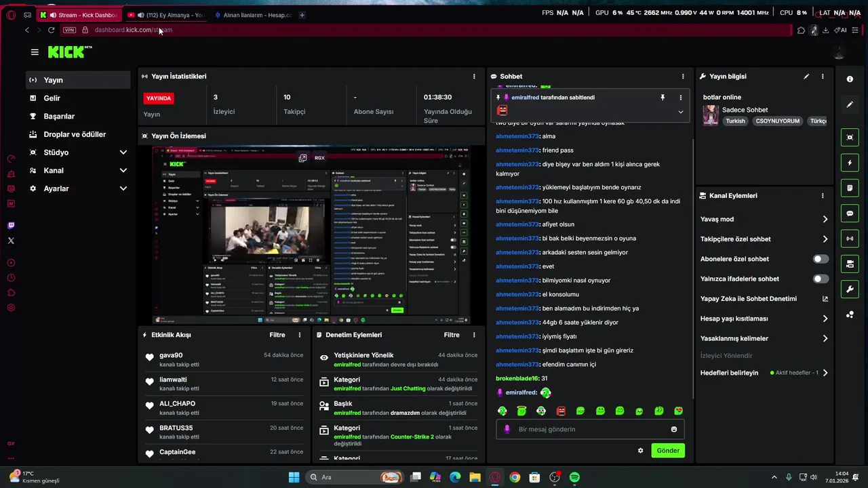Expand the pinned message chevron
This screenshot has width=868, height=488.
[x=680, y=112]
